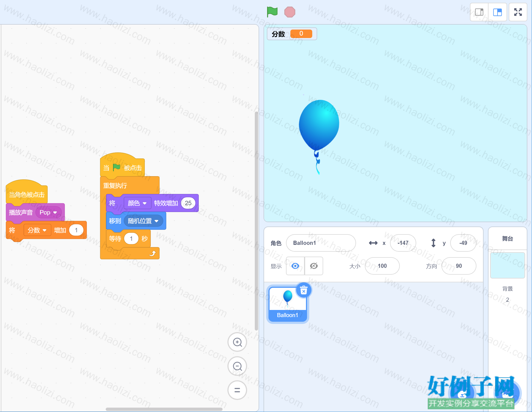Edit the sprite direction field 90

pyautogui.click(x=459, y=266)
